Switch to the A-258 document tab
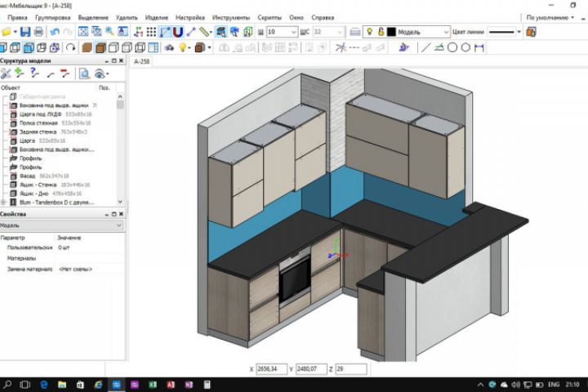Viewport: 588px width, 392px height. [x=142, y=61]
